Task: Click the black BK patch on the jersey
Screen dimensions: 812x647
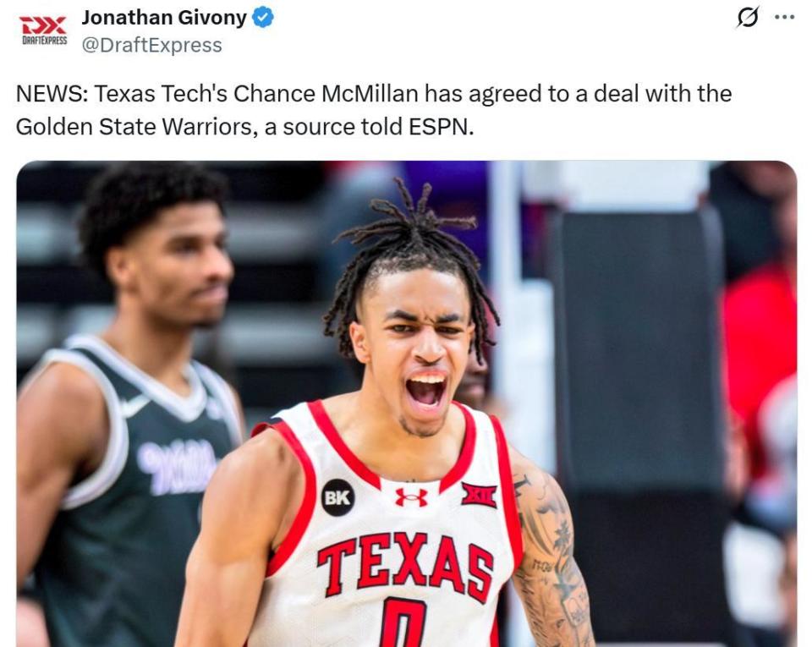Action: (x=338, y=497)
